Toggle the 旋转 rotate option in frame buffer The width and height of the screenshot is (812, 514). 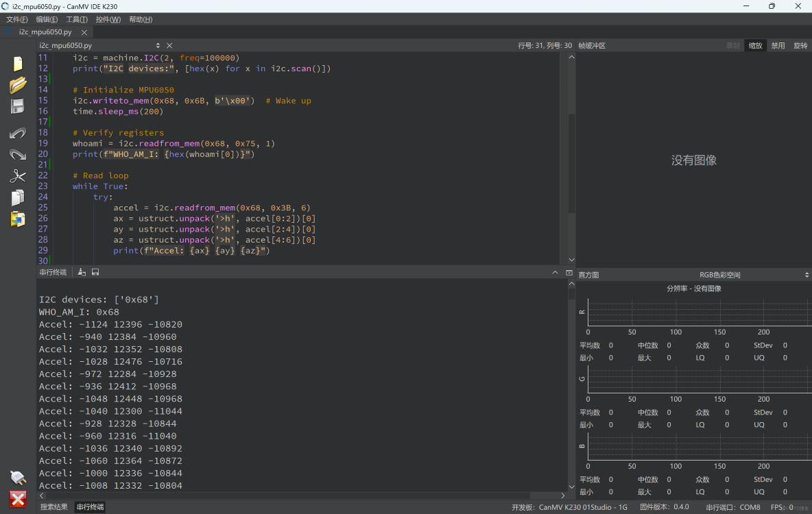click(x=800, y=46)
